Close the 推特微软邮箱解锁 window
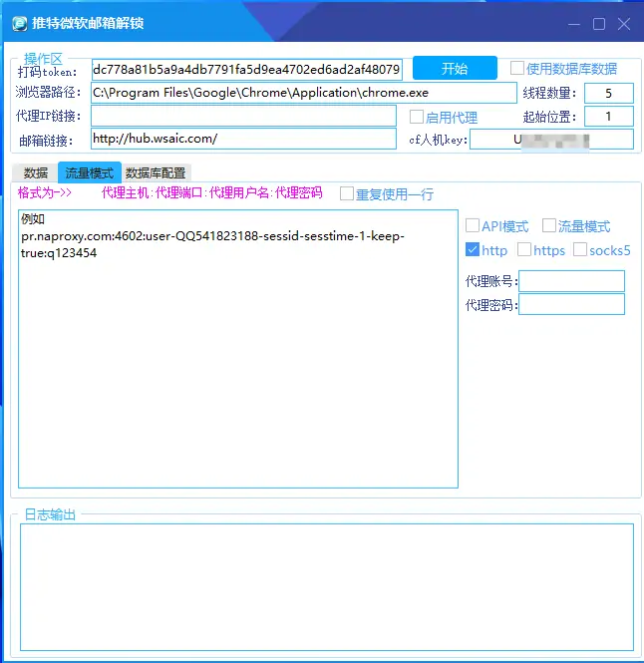Screen dimensions: 644x663 (x=624, y=24)
